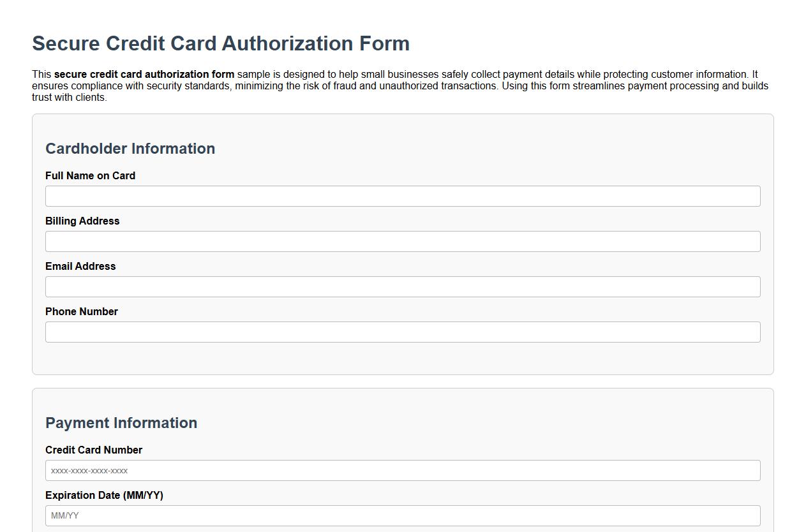Click the Billing Address label

82,221
